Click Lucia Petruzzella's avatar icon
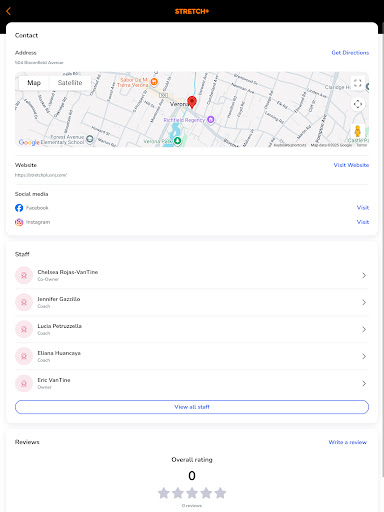The width and height of the screenshot is (384, 512). 24,329
